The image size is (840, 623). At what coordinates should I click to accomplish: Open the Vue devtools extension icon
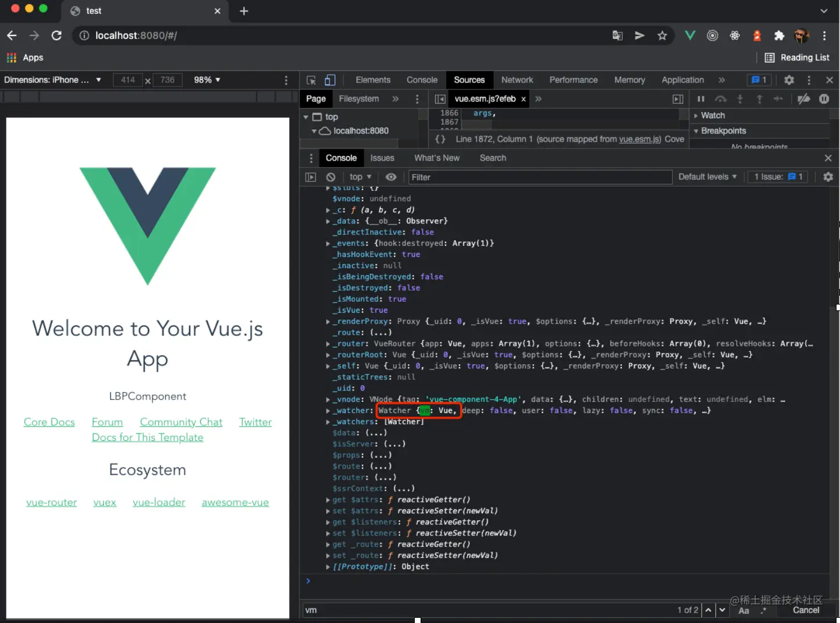[690, 35]
